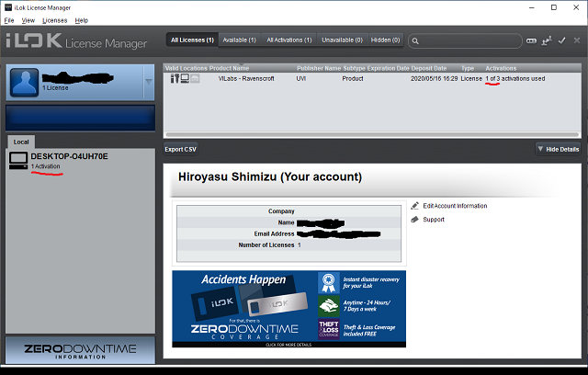
Task: Sort by the Deposit Date column header
Action: pyautogui.click(x=429, y=68)
